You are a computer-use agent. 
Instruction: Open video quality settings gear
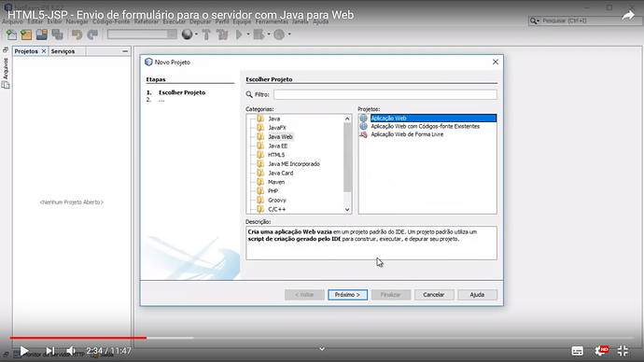click(600, 351)
